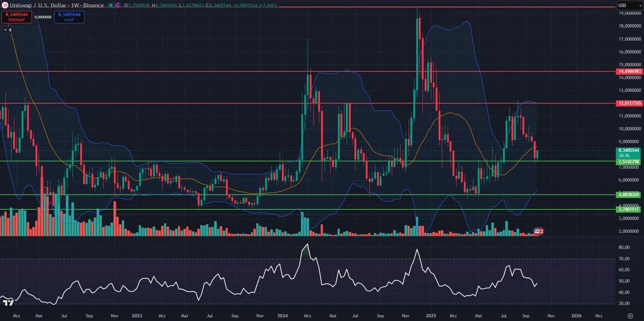Select the 12,0127355 red resistance price label

(x=629, y=103)
